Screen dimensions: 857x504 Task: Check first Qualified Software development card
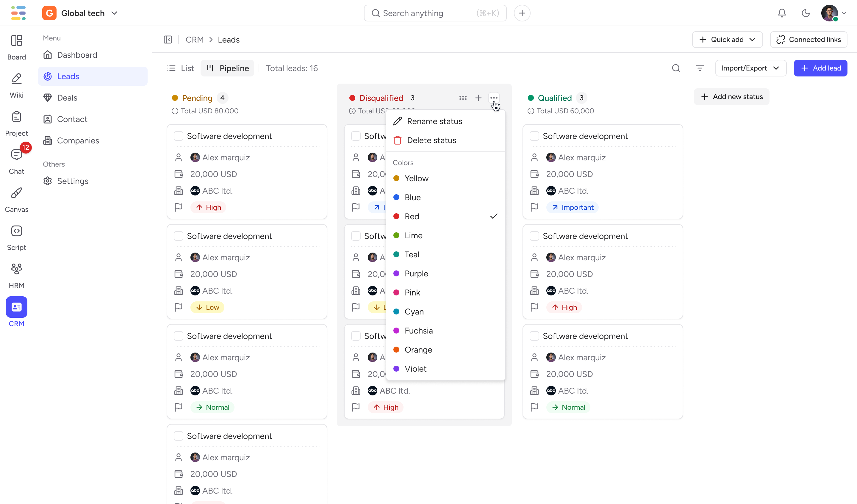tap(534, 136)
